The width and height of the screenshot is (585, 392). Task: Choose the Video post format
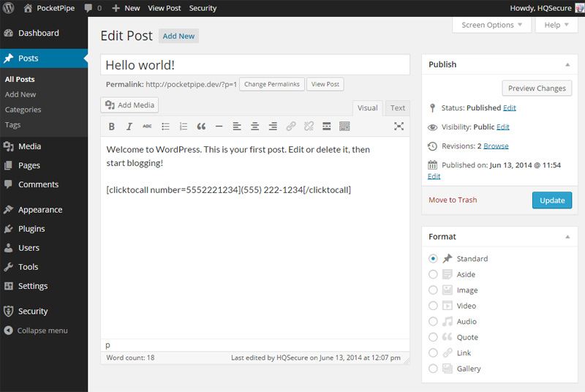[434, 306]
